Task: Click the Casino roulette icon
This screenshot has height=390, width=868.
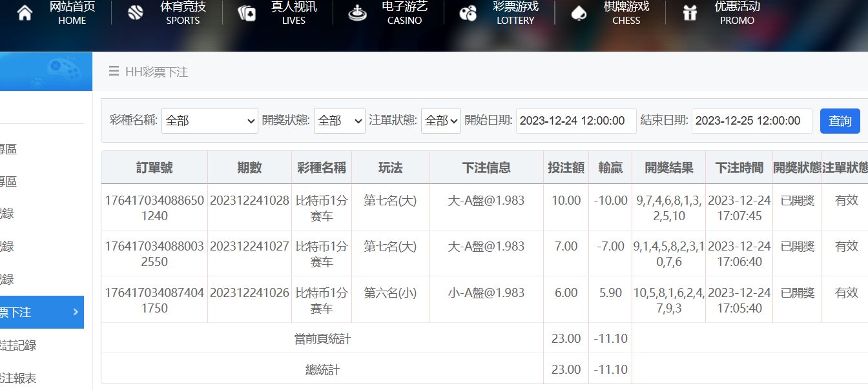Action: click(356, 13)
